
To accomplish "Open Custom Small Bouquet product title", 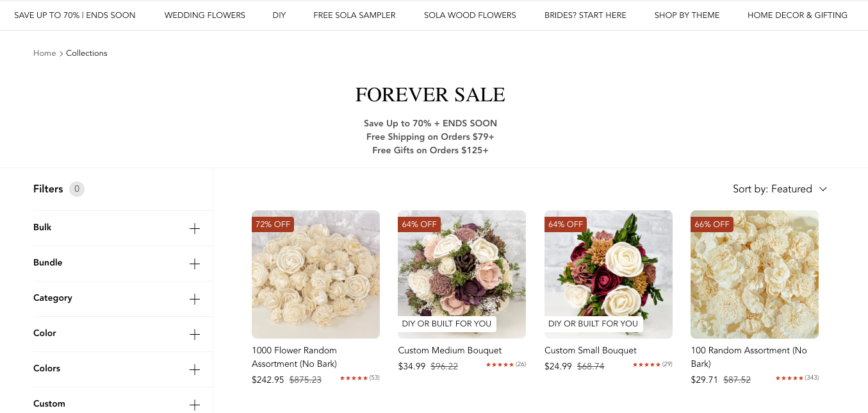I will (x=590, y=351).
